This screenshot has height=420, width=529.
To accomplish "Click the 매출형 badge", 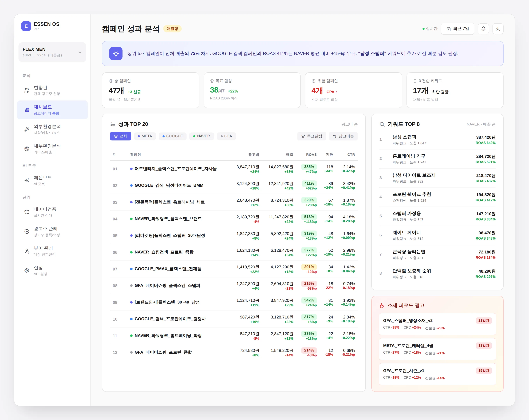I will click(x=172, y=29).
